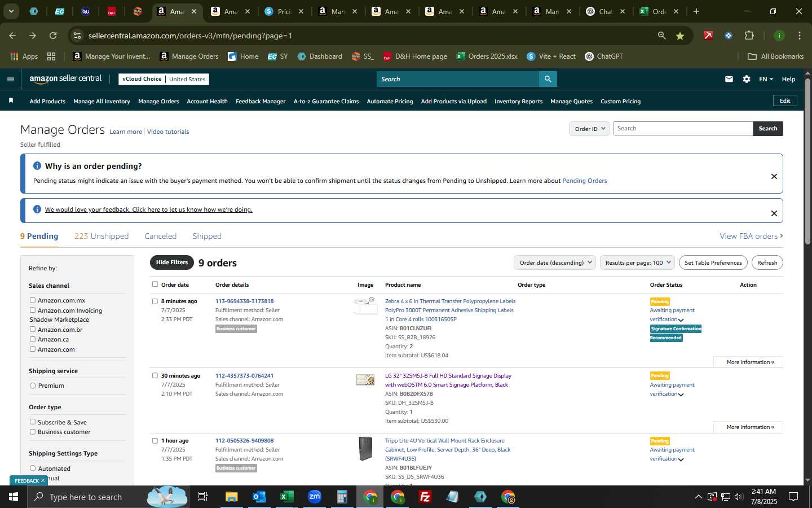Click the Hide Filters button
The height and width of the screenshot is (508, 812).
pos(172,262)
